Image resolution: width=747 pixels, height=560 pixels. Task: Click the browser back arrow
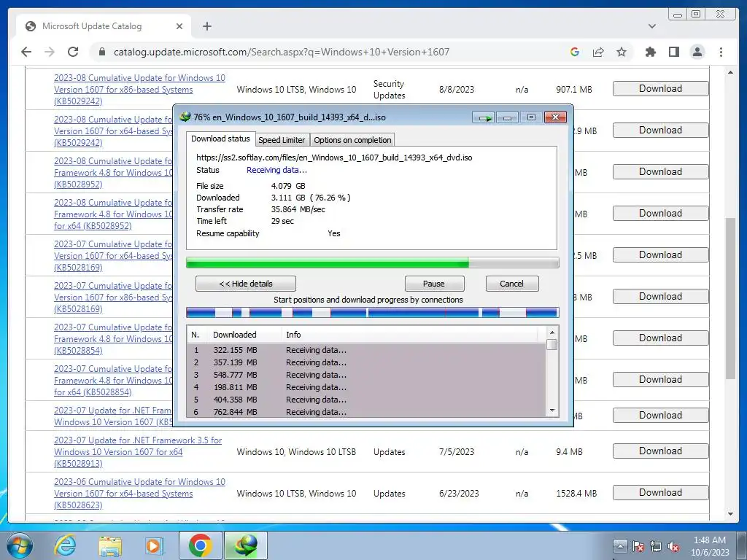26,52
